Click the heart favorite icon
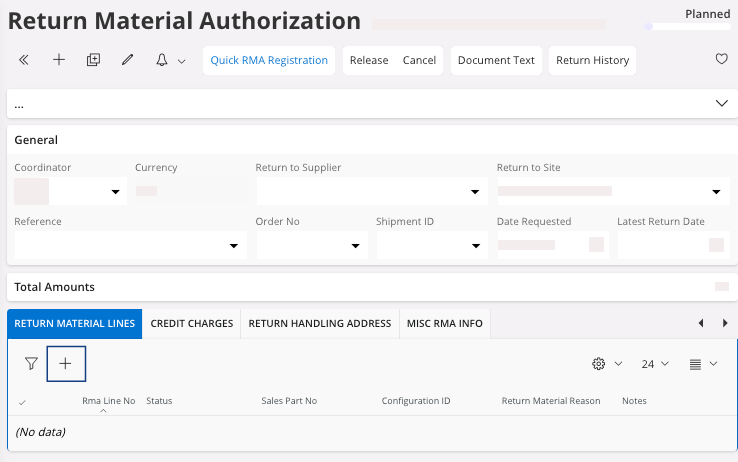This screenshot has height=462, width=738. (721, 60)
